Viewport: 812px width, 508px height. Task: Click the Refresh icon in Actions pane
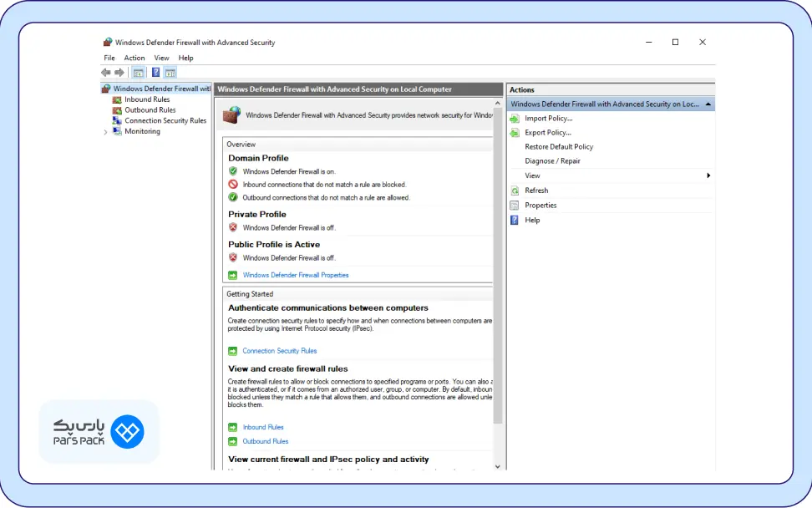coord(515,190)
